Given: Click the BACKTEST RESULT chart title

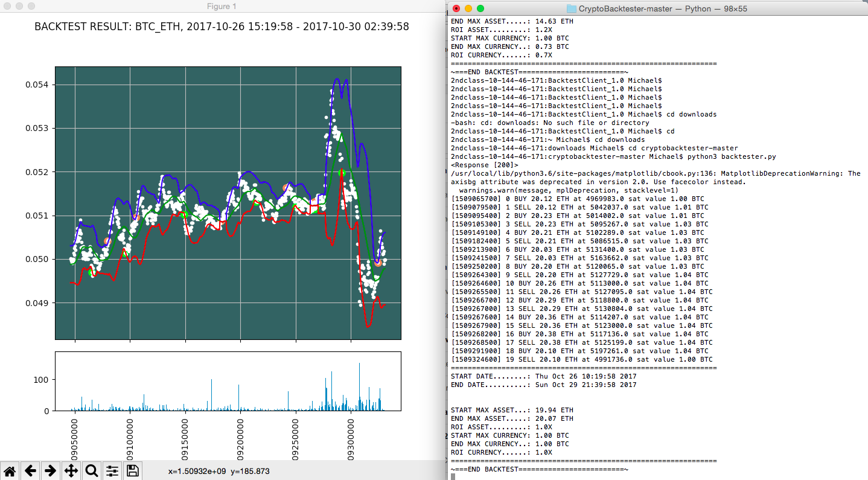Looking at the screenshot, I should (222, 27).
